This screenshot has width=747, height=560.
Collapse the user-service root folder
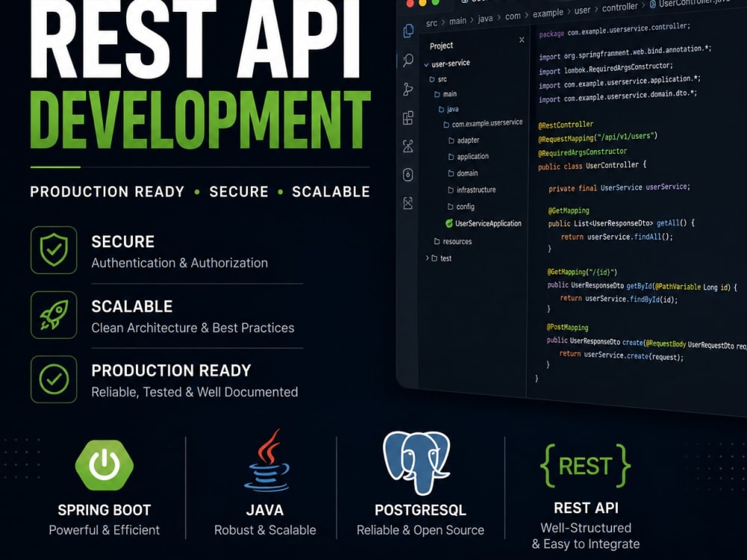click(x=427, y=64)
